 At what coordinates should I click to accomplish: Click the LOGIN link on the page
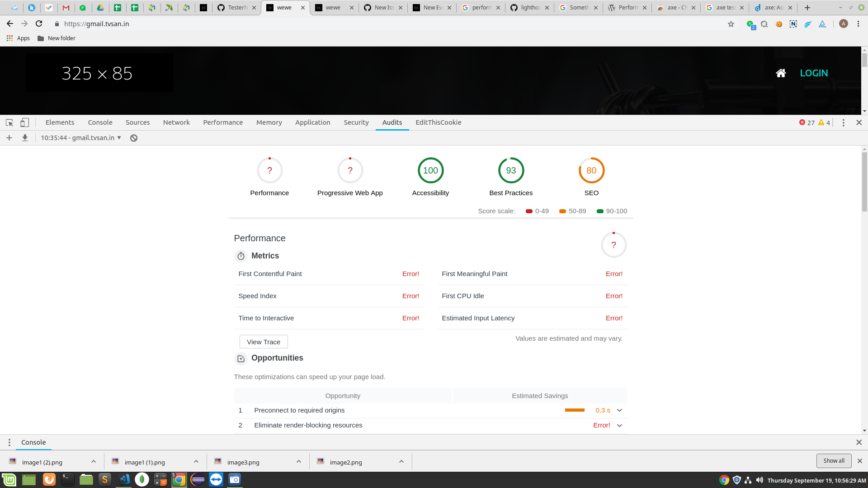click(814, 73)
